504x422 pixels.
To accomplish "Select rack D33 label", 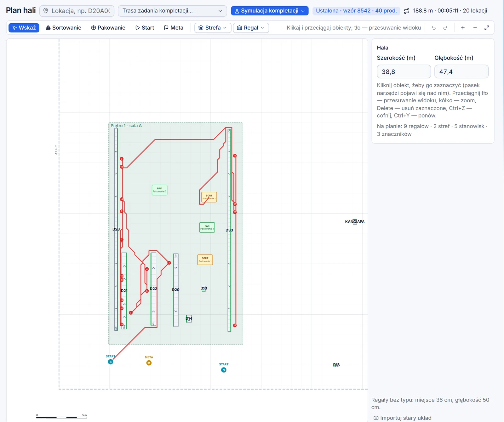I will [229, 230].
